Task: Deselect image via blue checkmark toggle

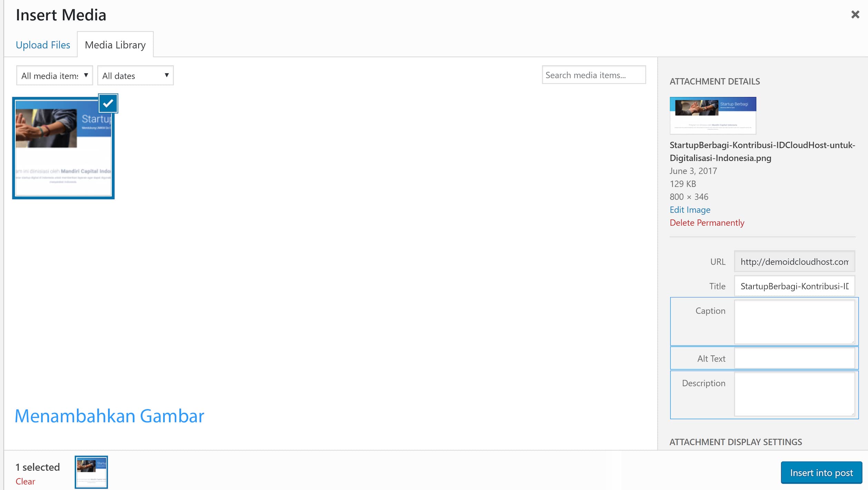Action: tap(108, 103)
